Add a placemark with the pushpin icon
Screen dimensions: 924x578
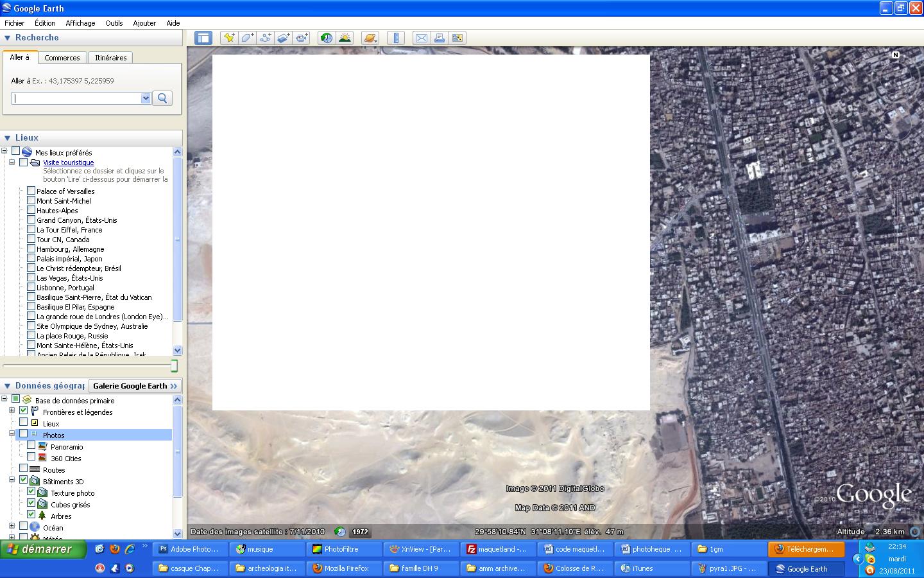[x=229, y=38]
